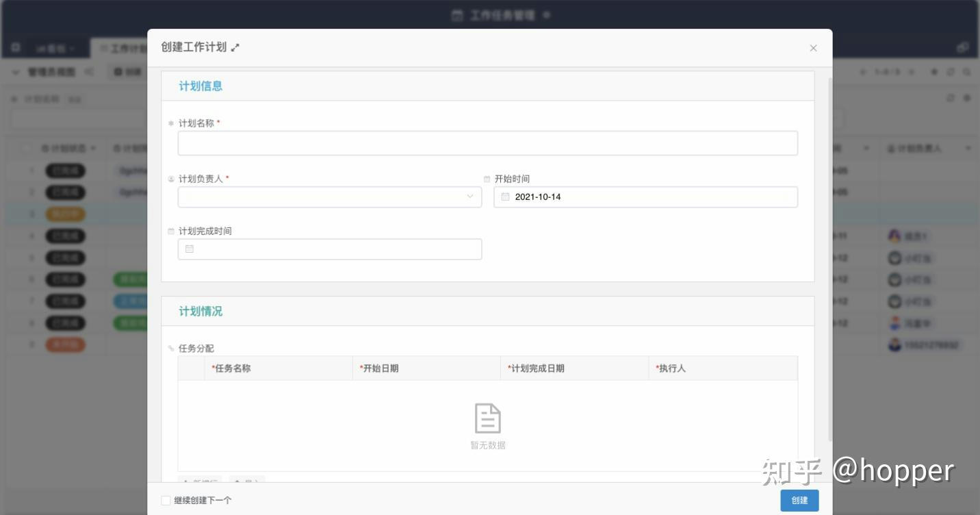
Task: Click the grid icon left of the top tabs
Action: 16,48
